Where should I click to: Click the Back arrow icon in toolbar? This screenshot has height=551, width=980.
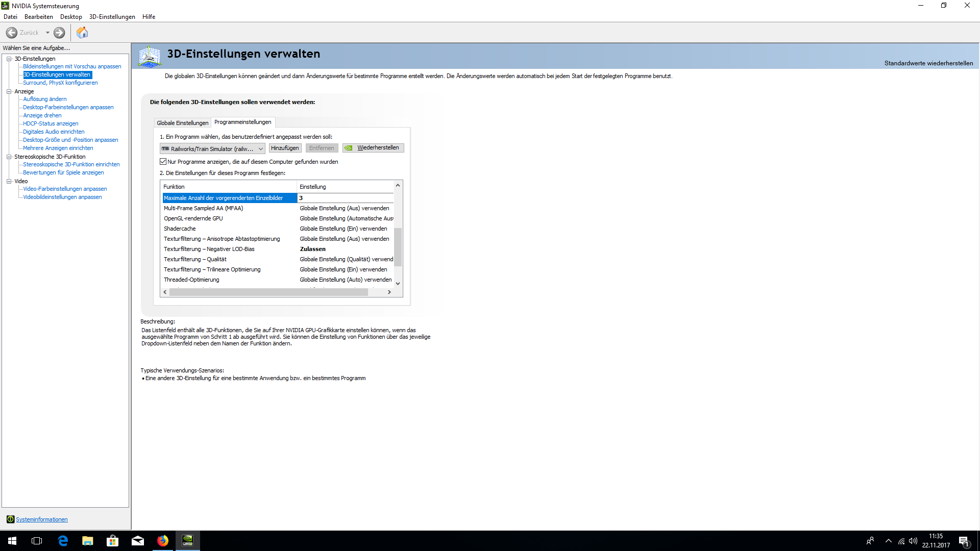(12, 33)
